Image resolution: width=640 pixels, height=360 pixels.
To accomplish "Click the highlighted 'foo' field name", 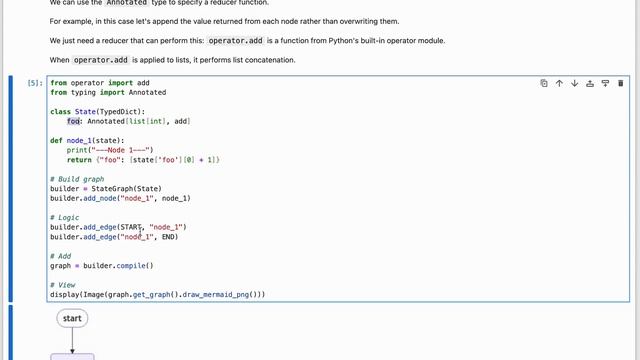I will click(73, 121).
